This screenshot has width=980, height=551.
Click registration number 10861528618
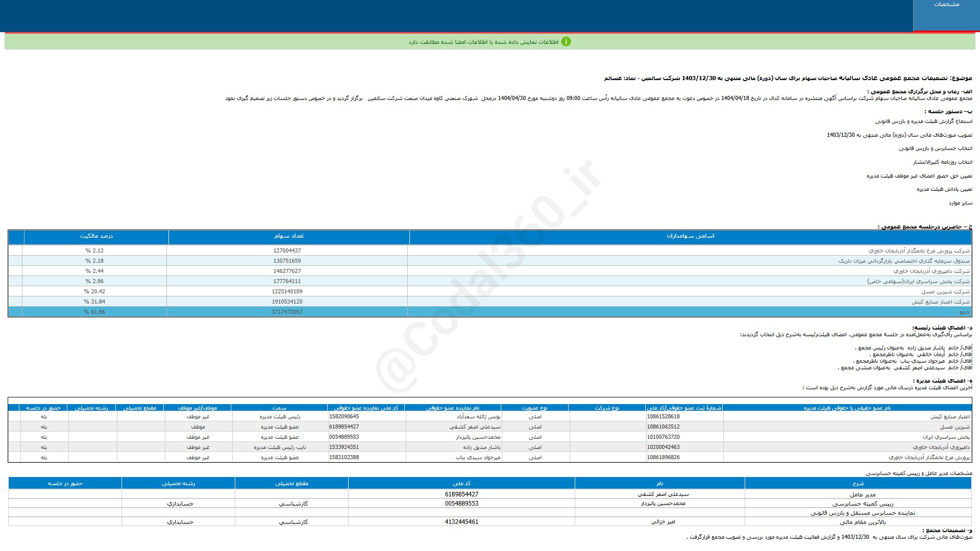(664, 417)
